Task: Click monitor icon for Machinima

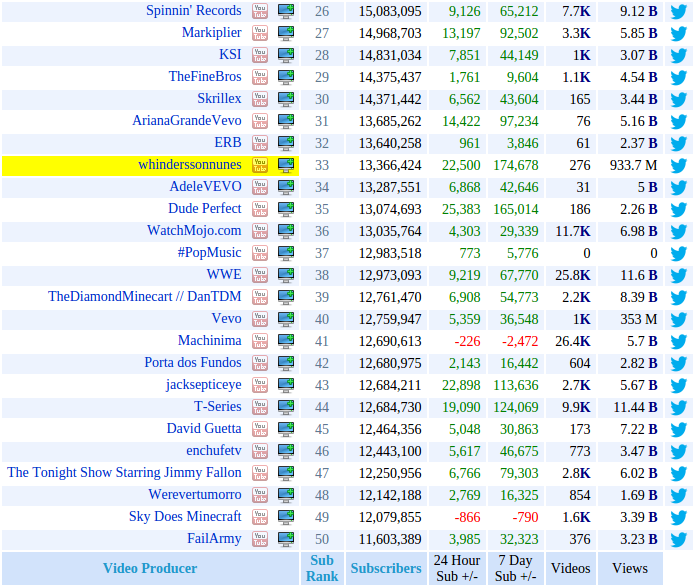Action: [286, 341]
